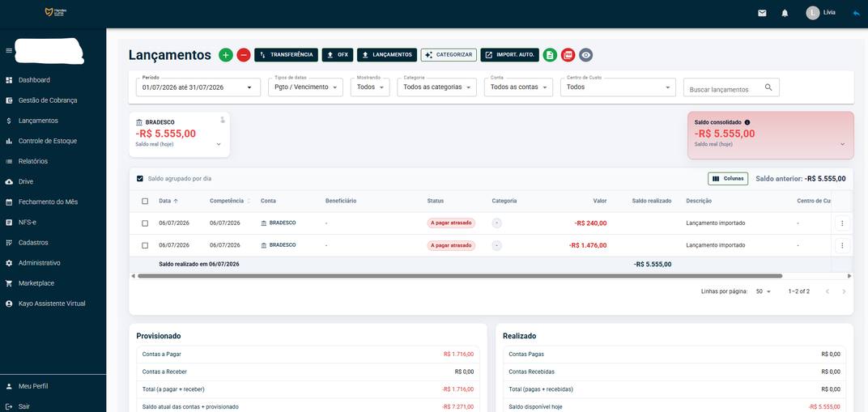The image size is (868, 412).
Task: Export entries with green spreadsheet icon
Action: (550, 55)
